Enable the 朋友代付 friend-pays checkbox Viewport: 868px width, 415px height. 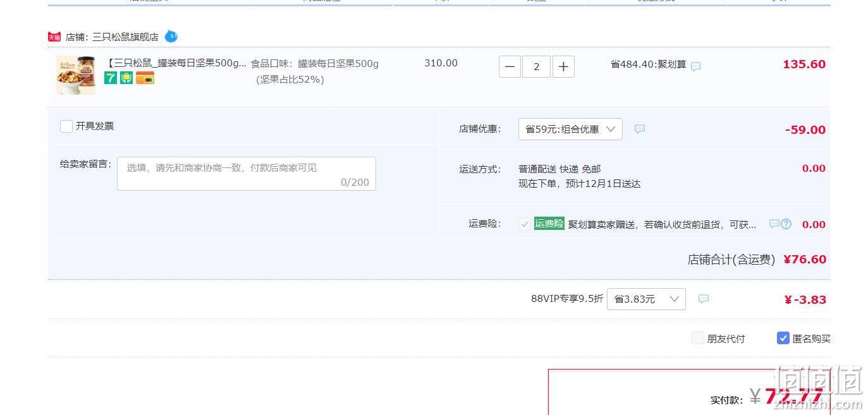[697, 338]
